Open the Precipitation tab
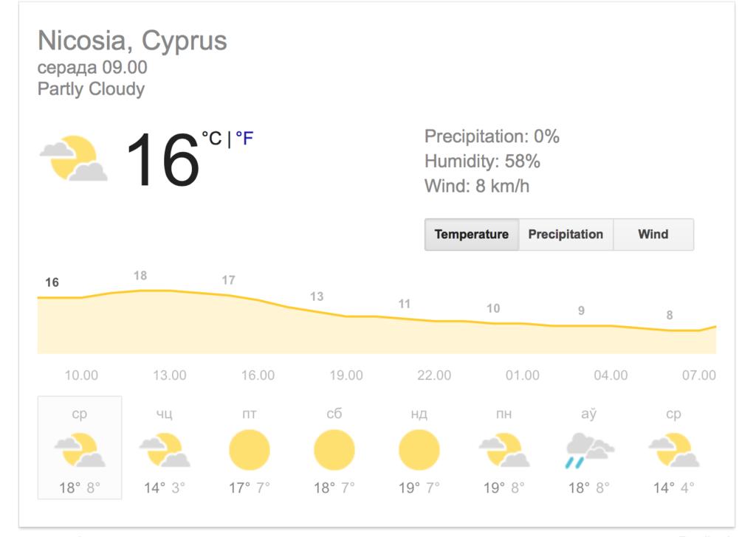Image resolution: width=756 pixels, height=537 pixels. tap(566, 235)
